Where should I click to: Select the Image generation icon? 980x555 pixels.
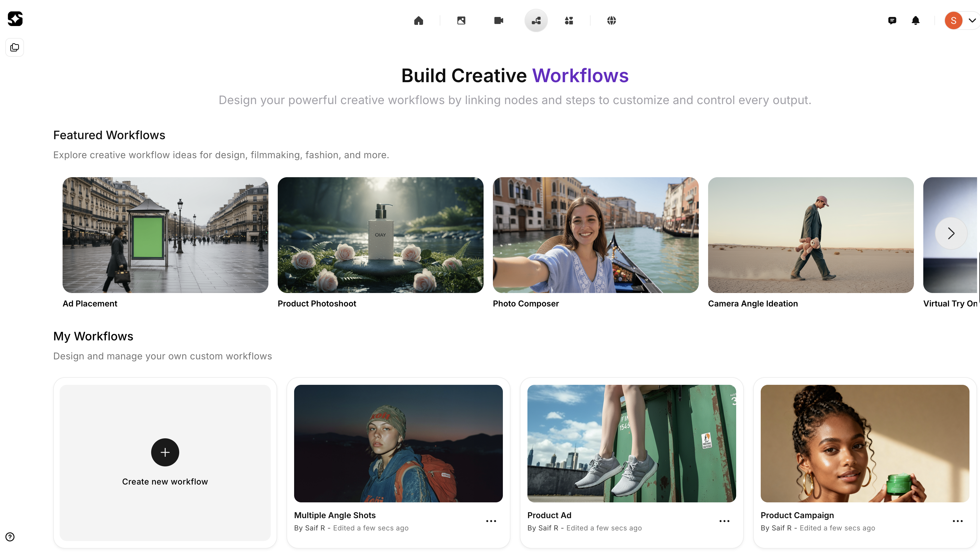(461, 20)
